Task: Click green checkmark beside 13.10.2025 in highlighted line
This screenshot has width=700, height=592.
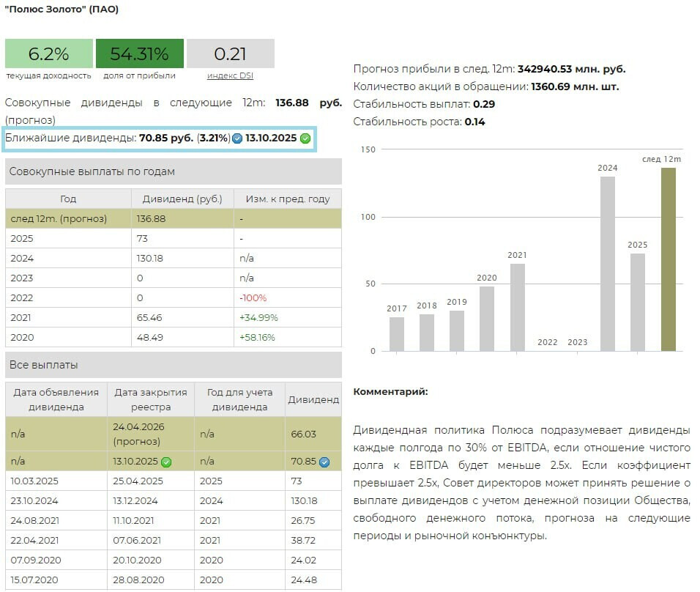Action: point(305,138)
